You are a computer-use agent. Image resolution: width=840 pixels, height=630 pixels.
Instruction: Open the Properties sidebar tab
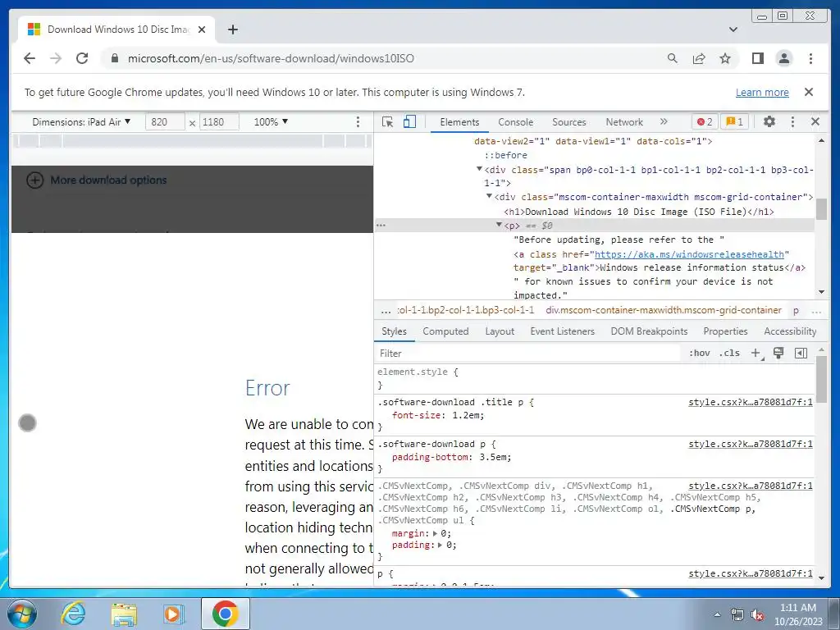coord(725,331)
